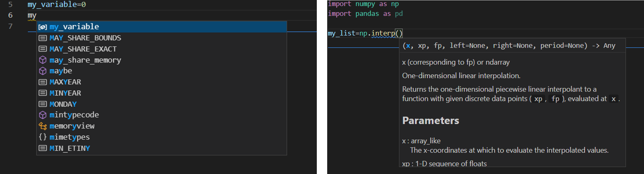Click the braces module icon beside mimetypes
This screenshot has height=174, width=644.
tap(43, 137)
